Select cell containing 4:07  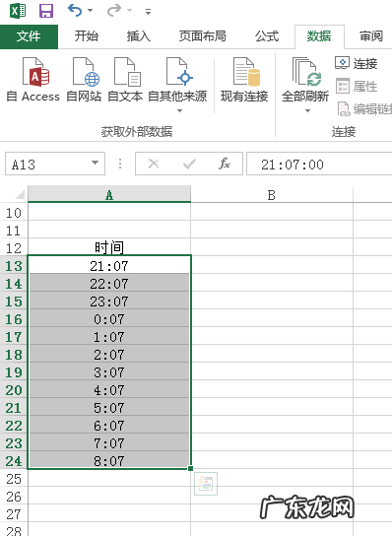(x=109, y=390)
